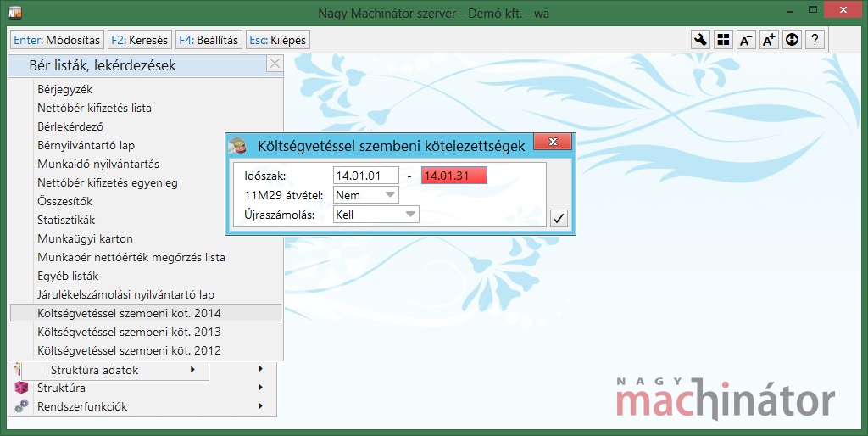Decrease font size with A- icon

[746, 40]
